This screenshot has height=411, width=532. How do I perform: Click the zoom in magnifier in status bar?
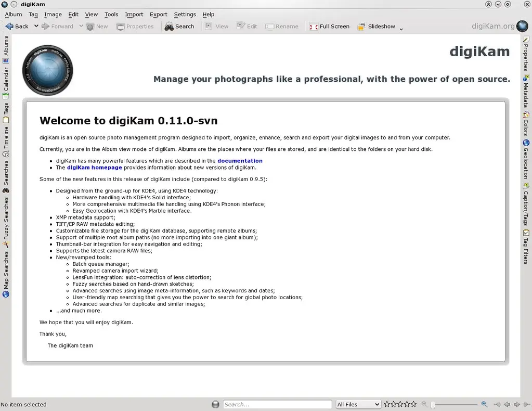pos(484,404)
